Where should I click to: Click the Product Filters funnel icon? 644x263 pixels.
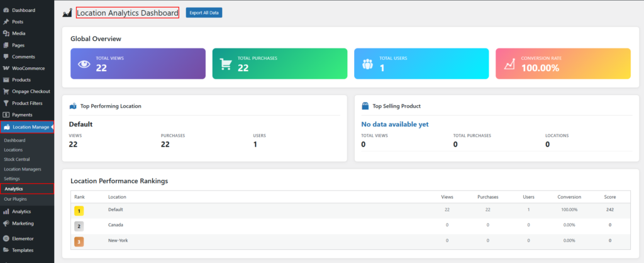click(6, 103)
